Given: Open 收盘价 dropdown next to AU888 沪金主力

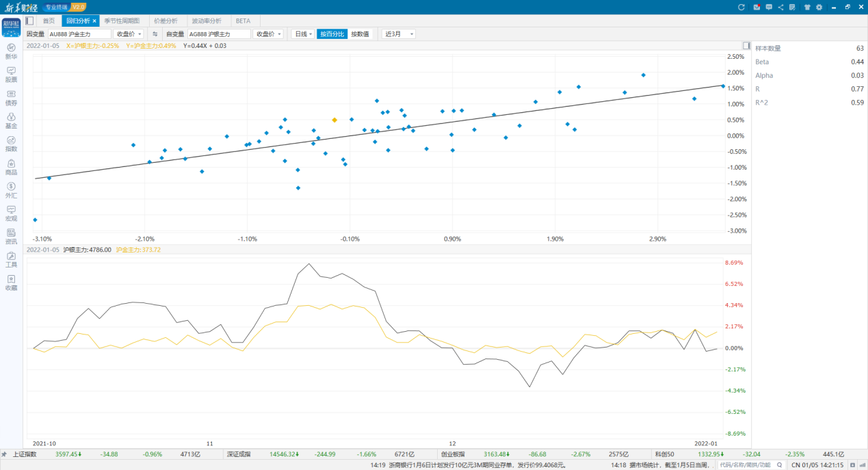Looking at the screenshot, I should [129, 34].
